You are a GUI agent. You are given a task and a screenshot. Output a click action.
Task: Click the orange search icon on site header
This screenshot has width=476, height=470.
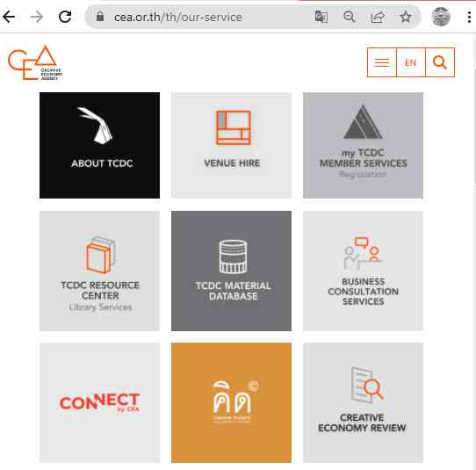(440, 62)
